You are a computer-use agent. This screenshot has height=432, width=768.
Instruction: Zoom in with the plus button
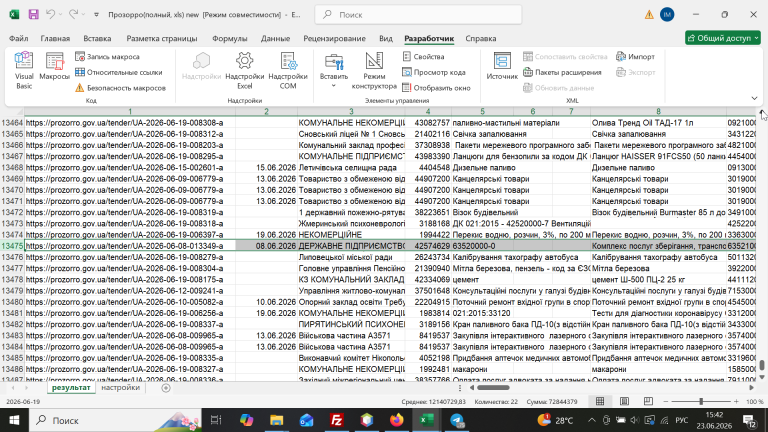(736, 401)
